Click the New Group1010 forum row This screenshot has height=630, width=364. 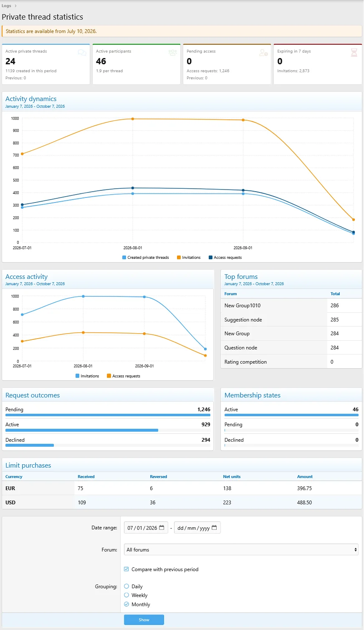(291, 306)
